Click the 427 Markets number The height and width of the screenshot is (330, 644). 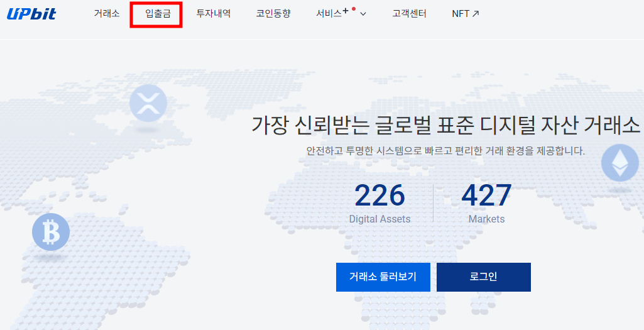coord(486,195)
